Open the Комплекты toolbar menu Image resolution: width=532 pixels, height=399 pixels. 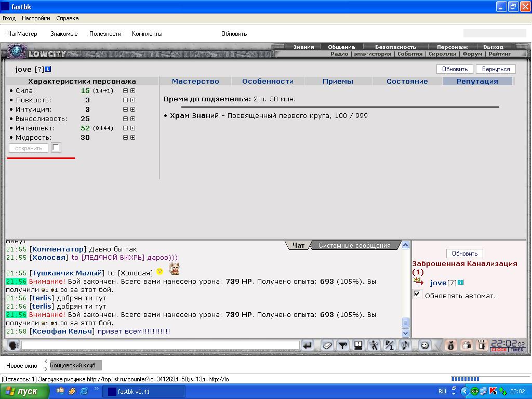tap(147, 34)
